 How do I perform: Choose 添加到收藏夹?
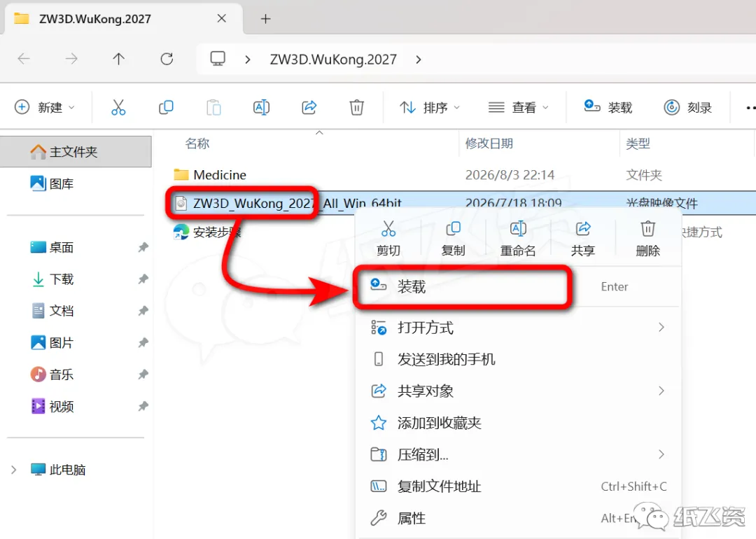[518, 423]
